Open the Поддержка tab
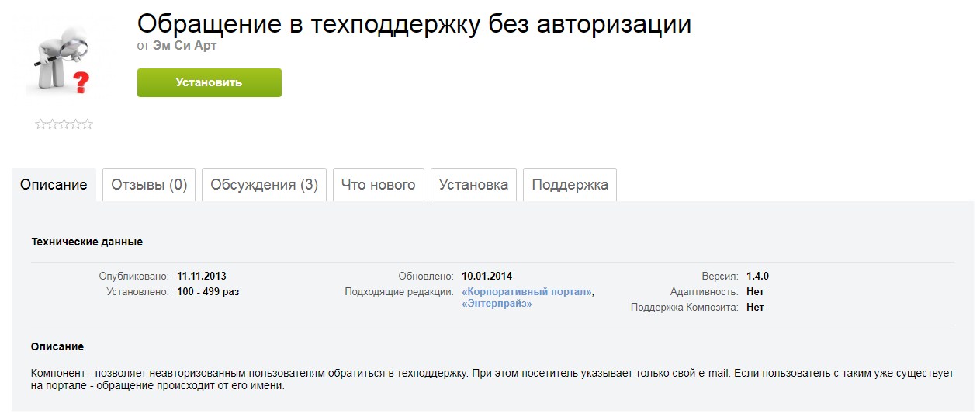 point(570,185)
